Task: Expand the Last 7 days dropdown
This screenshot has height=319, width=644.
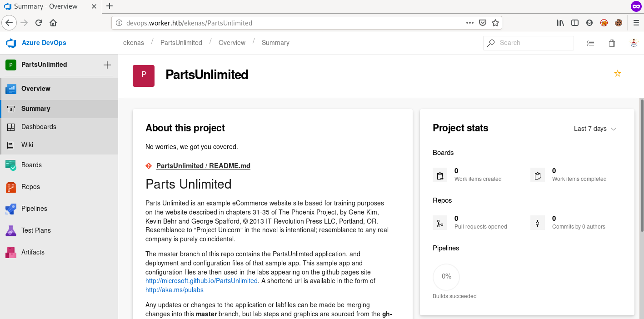Action: [x=594, y=129]
